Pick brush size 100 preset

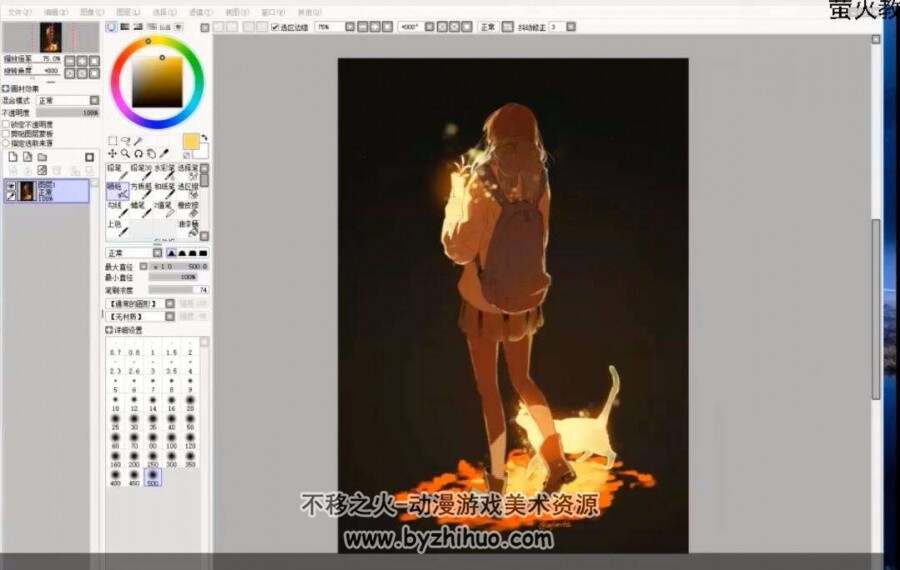[x=172, y=440]
